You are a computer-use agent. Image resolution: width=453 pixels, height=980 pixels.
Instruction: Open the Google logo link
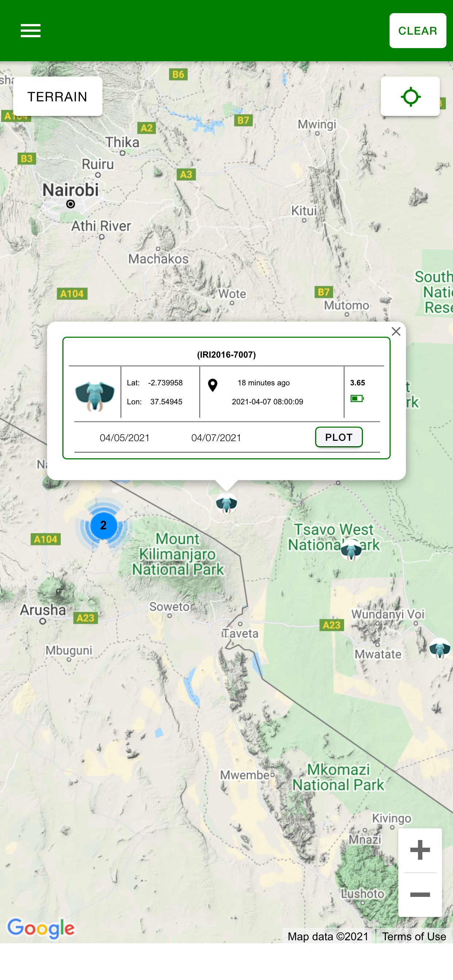click(x=41, y=929)
